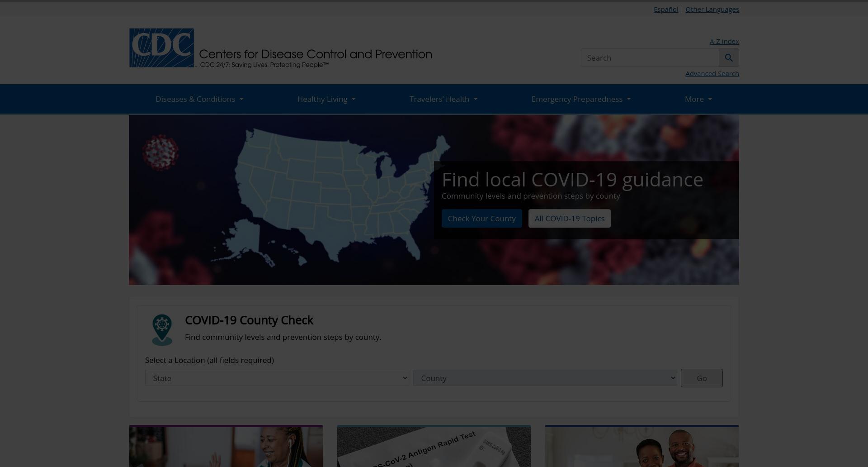
Task: Click the Check Your County button
Action: (481, 219)
